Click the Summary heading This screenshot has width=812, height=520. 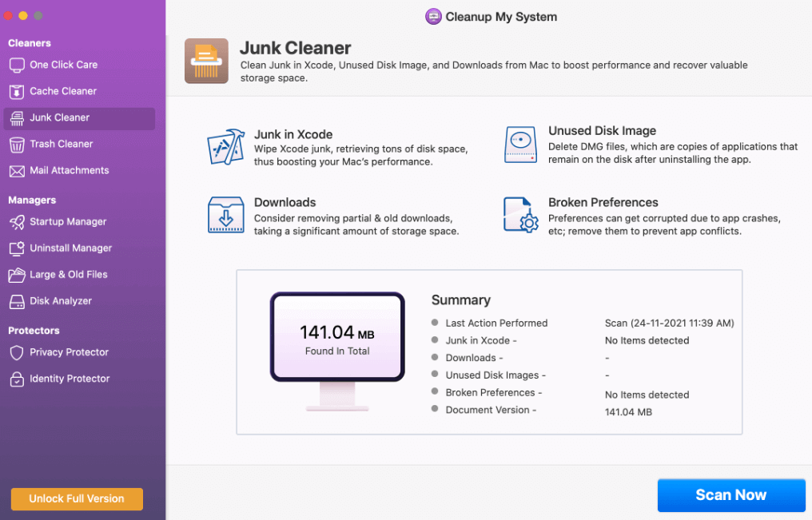coord(461,300)
